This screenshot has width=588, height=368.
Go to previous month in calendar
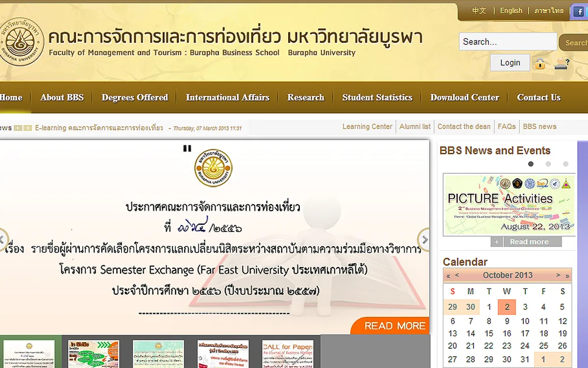457,275
